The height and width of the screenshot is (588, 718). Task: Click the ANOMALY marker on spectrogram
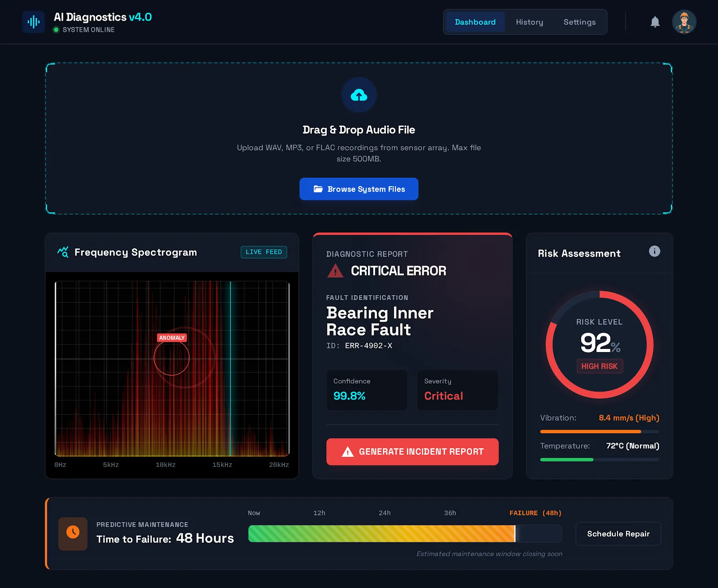[x=171, y=338]
